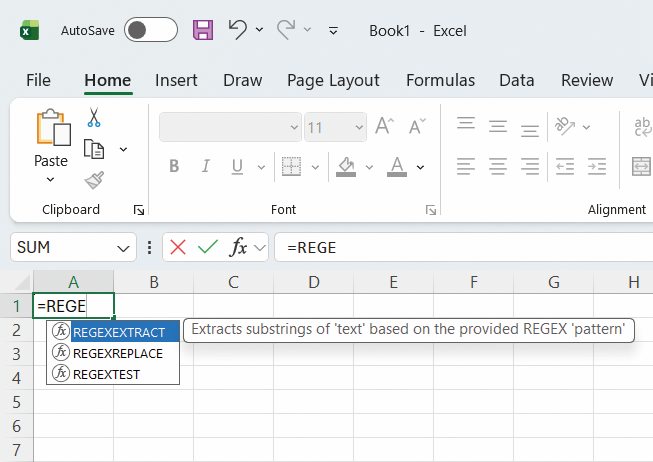
Task: Open the Fill Color palette arrow
Action: tap(369, 167)
